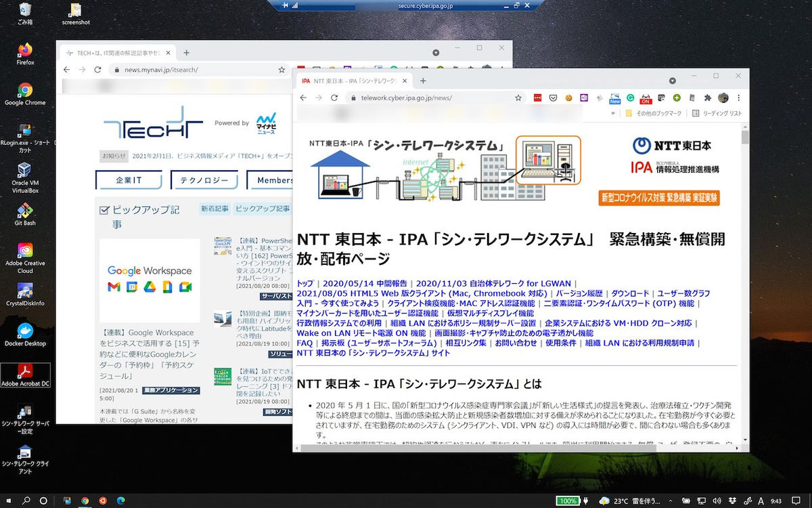Open the Google Workspace article thumbnail
The width and height of the screenshot is (812, 508).
[150, 280]
